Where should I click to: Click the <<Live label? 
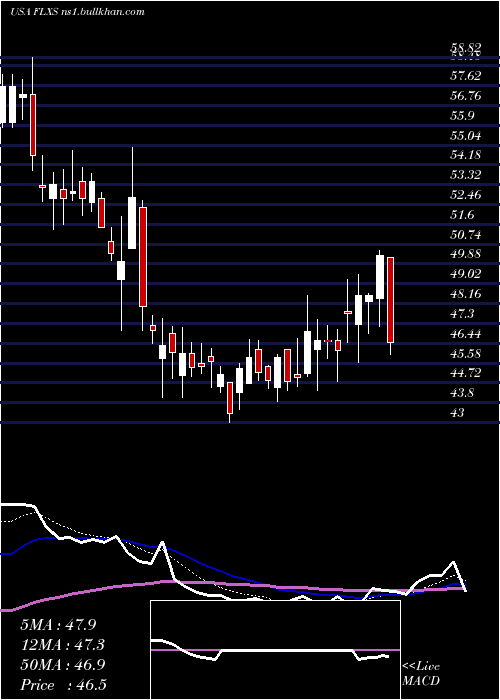tap(421, 667)
